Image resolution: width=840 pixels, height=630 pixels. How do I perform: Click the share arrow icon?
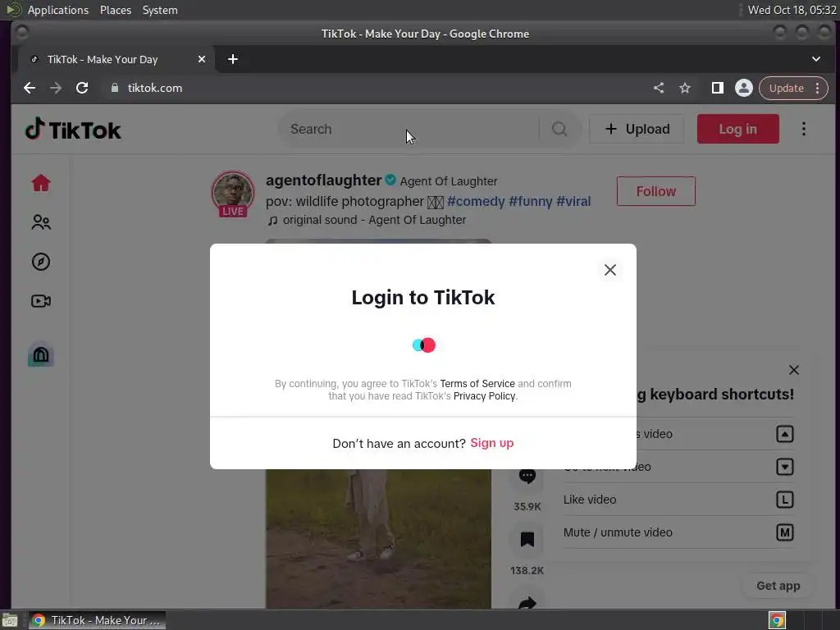527,603
